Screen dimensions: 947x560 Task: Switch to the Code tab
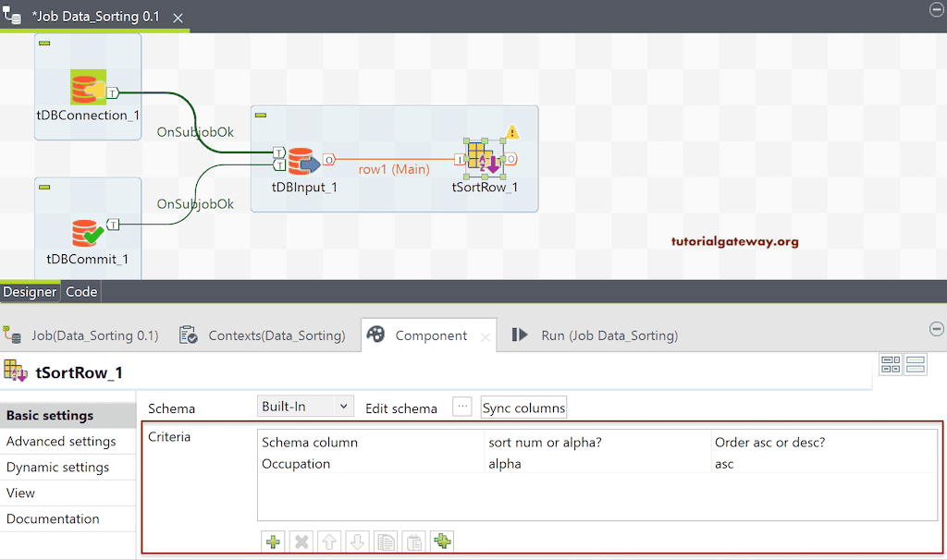[x=80, y=291]
